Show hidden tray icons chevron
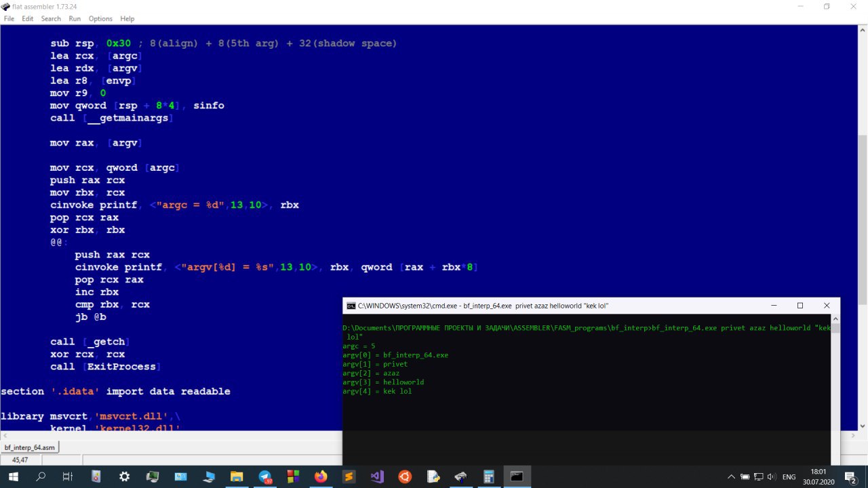Viewport: 868px width, 488px height. coord(731,477)
